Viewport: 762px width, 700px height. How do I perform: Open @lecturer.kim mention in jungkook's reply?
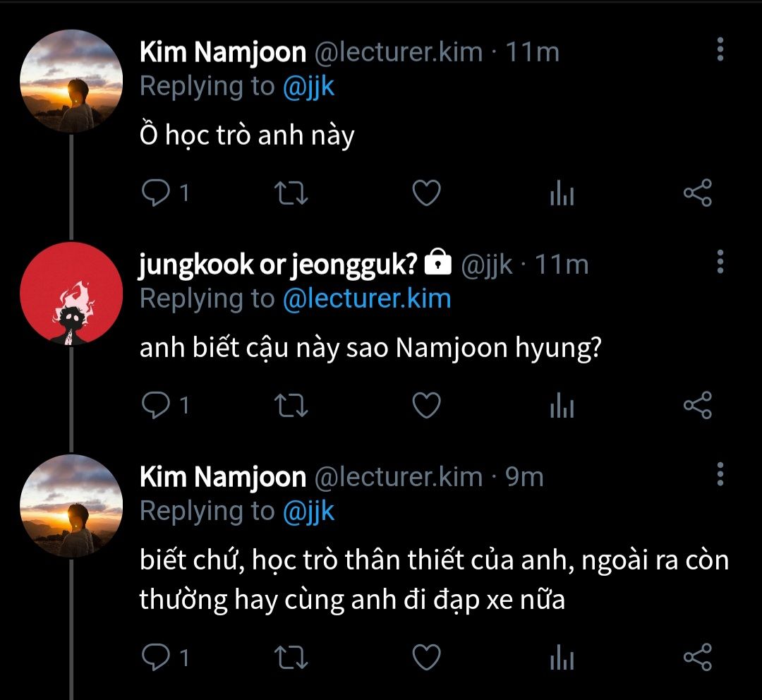pos(366,298)
